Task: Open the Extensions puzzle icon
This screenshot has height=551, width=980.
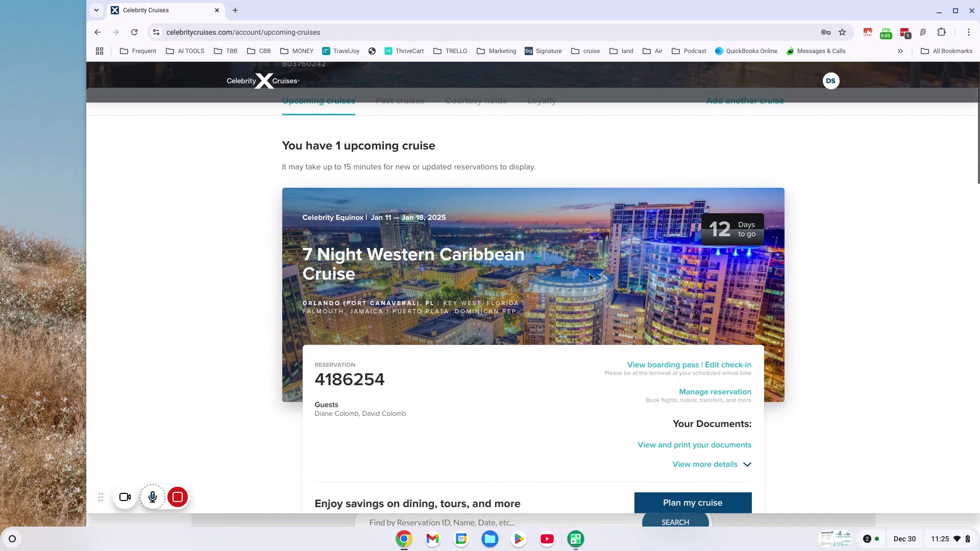Action: [x=942, y=32]
